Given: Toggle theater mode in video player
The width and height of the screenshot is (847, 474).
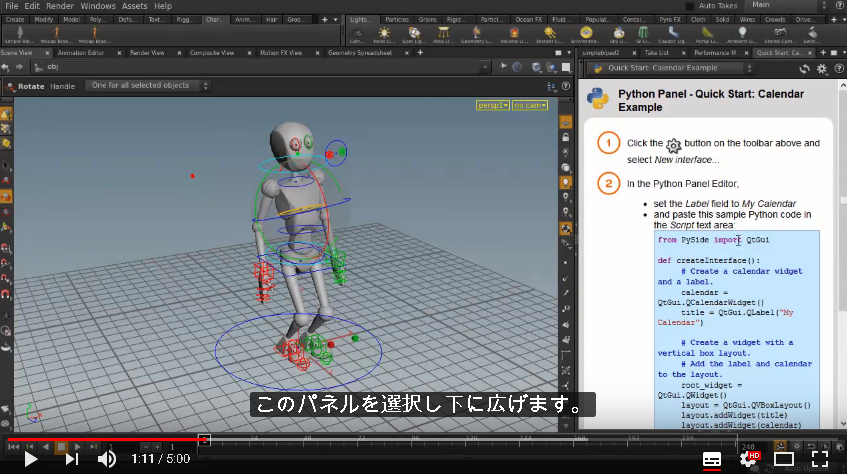Looking at the screenshot, I should (x=784, y=459).
